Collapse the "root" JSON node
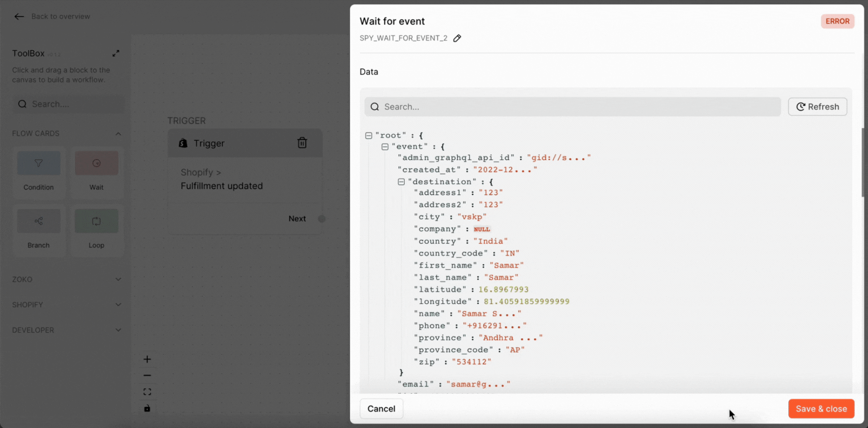Viewport: 868px width, 428px height. pos(369,136)
